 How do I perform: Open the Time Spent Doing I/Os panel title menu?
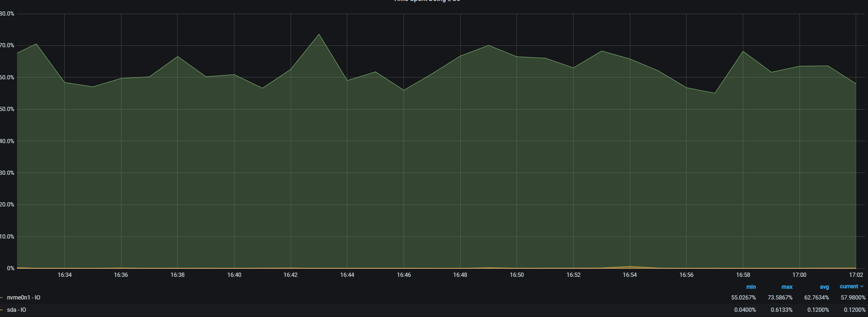[x=427, y=1]
